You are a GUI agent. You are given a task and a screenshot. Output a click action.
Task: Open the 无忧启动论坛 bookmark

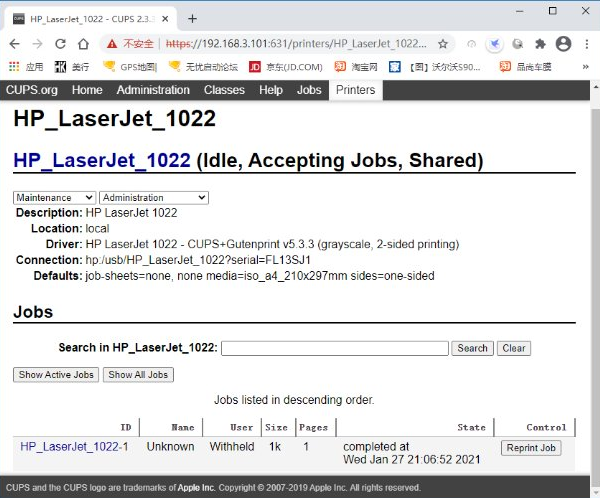point(203,67)
